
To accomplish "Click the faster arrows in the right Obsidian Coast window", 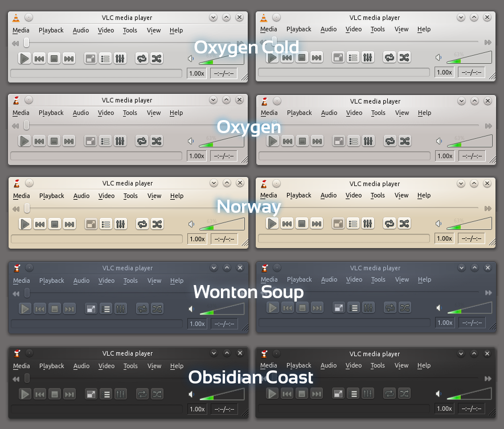I will [488, 378].
